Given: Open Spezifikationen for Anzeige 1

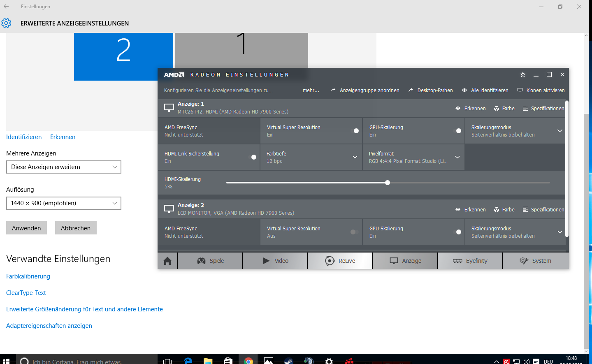Looking at the screenshot, I should pos(543,108).
